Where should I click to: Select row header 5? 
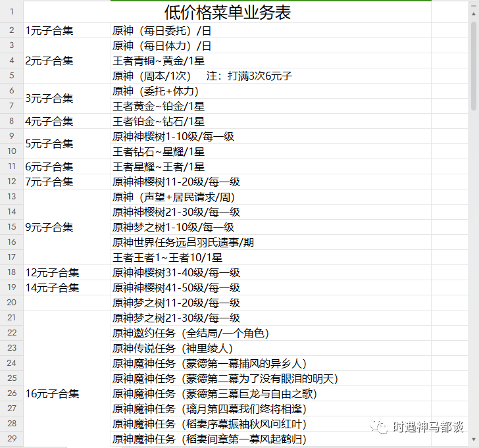click(x=12, y=76)
